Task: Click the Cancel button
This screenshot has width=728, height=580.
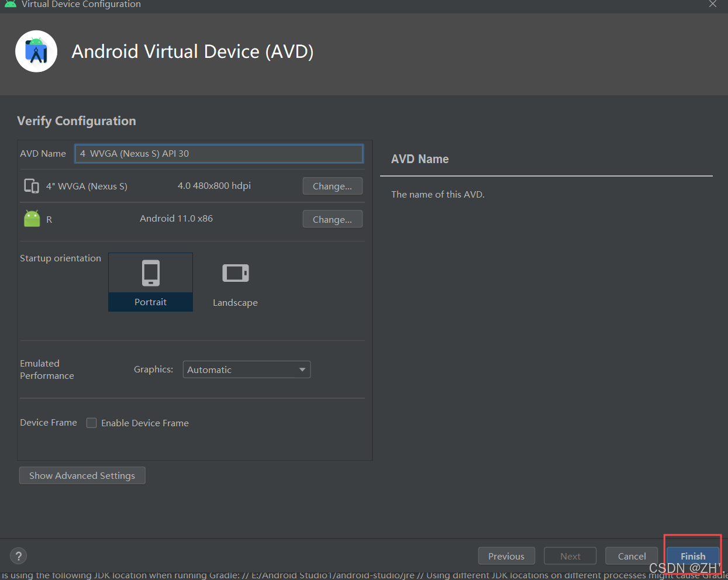Action: pyautogui.click(x=632, y=556)
